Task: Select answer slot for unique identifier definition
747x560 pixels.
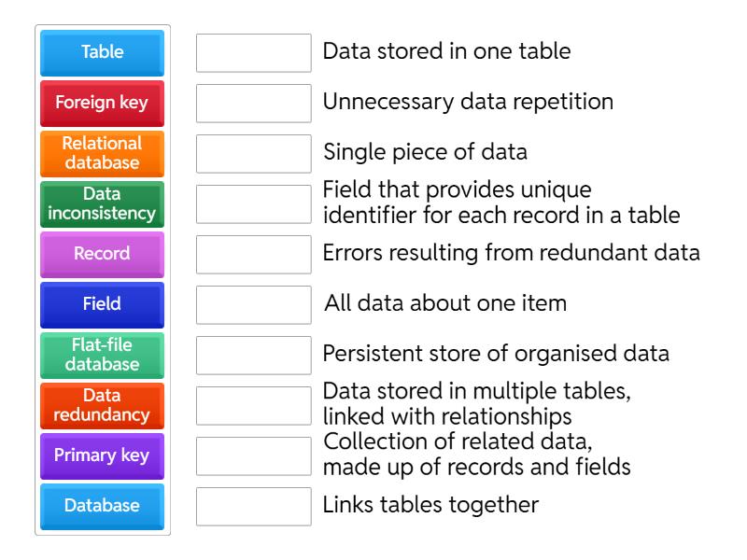Action: pyautogui.click(x=253, y=204)
